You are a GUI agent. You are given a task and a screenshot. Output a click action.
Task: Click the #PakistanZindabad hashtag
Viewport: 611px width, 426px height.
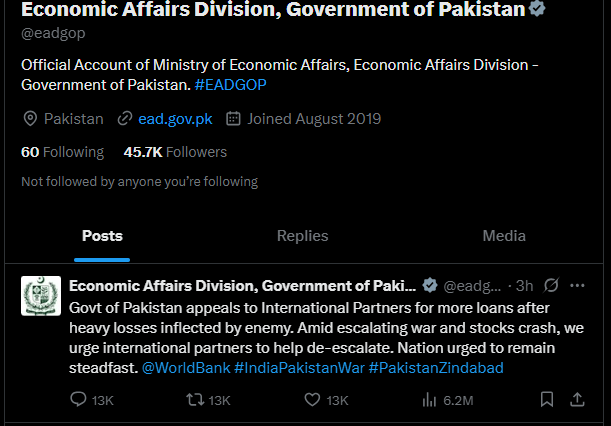(436, 368)
